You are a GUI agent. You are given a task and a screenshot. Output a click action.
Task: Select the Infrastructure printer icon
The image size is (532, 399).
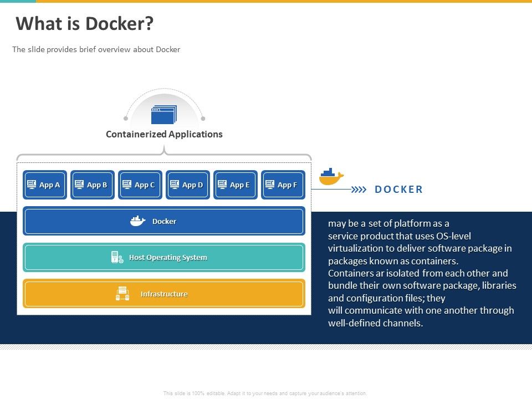(121, 293)
